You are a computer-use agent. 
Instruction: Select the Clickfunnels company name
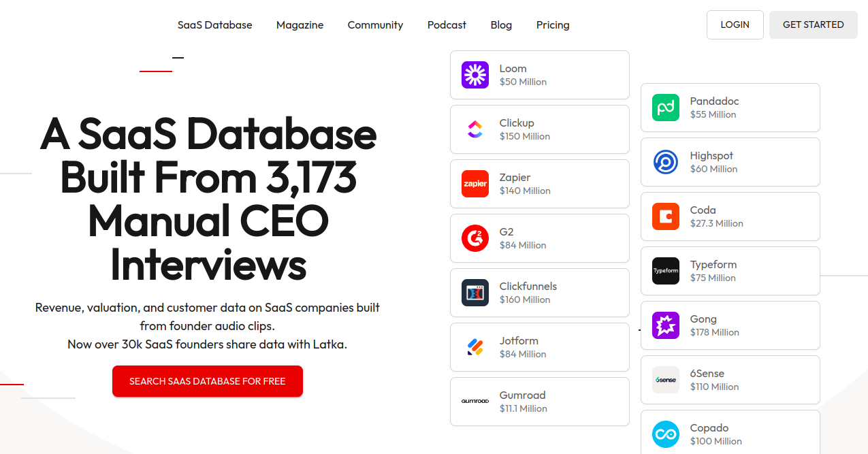click(528, 287)
